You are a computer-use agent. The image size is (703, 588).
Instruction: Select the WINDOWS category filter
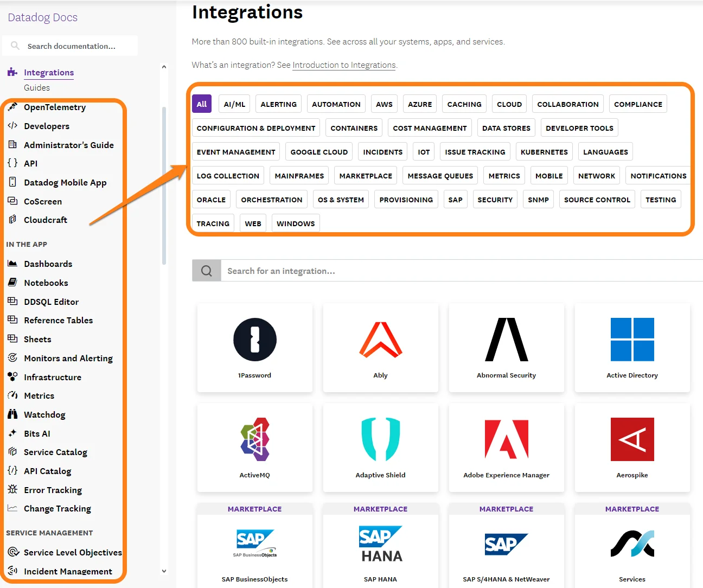pos(296,223)
